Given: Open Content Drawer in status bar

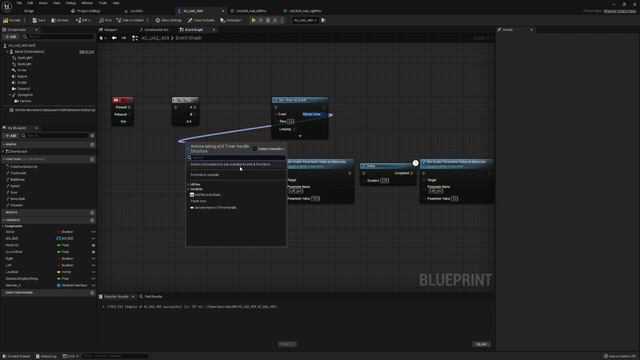Looking at the screenshot, I should coord(17,356).
